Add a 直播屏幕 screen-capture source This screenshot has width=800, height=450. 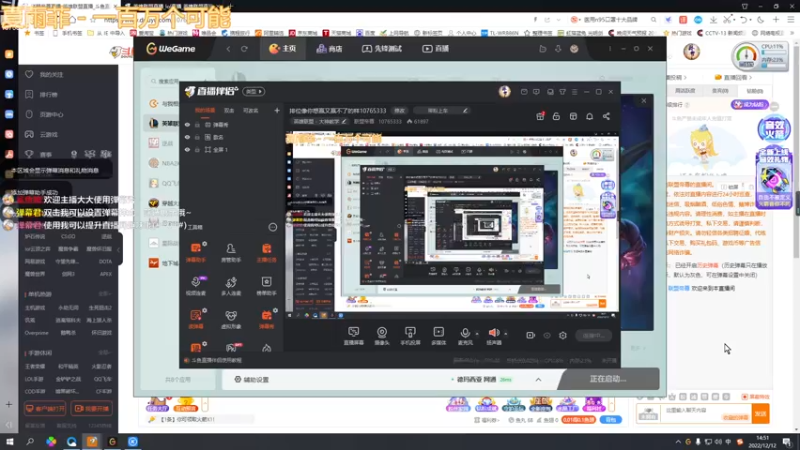[354, 336]
